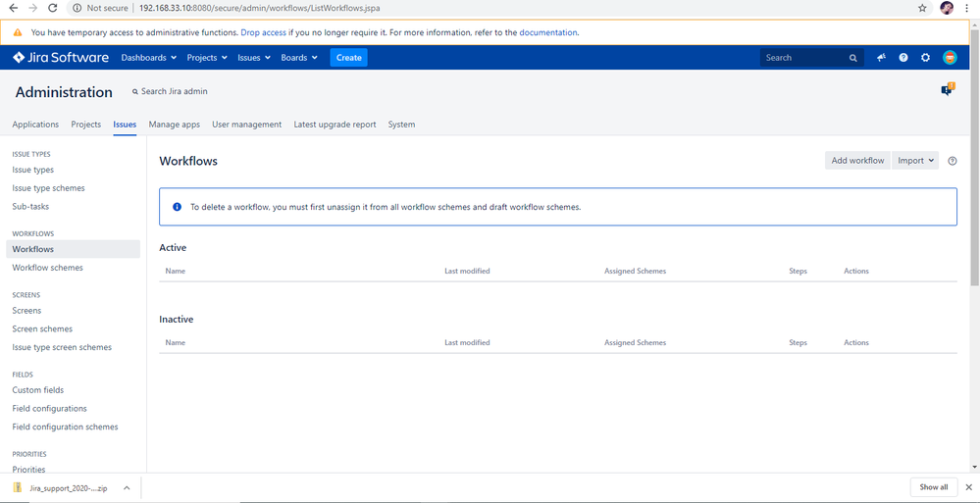Open the Issues dropdown in top navigation

tap(254, 58)
